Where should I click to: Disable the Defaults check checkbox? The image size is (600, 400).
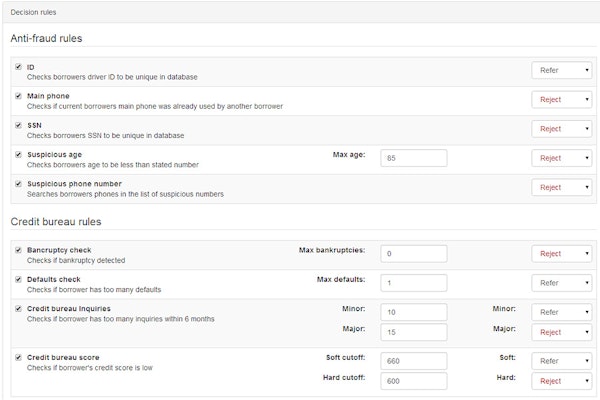pos(18,279)
